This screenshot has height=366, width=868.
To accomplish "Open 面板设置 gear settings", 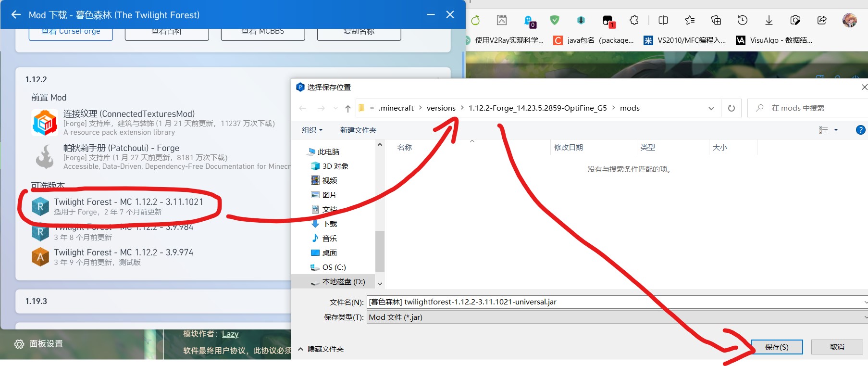I will (39, 344).
